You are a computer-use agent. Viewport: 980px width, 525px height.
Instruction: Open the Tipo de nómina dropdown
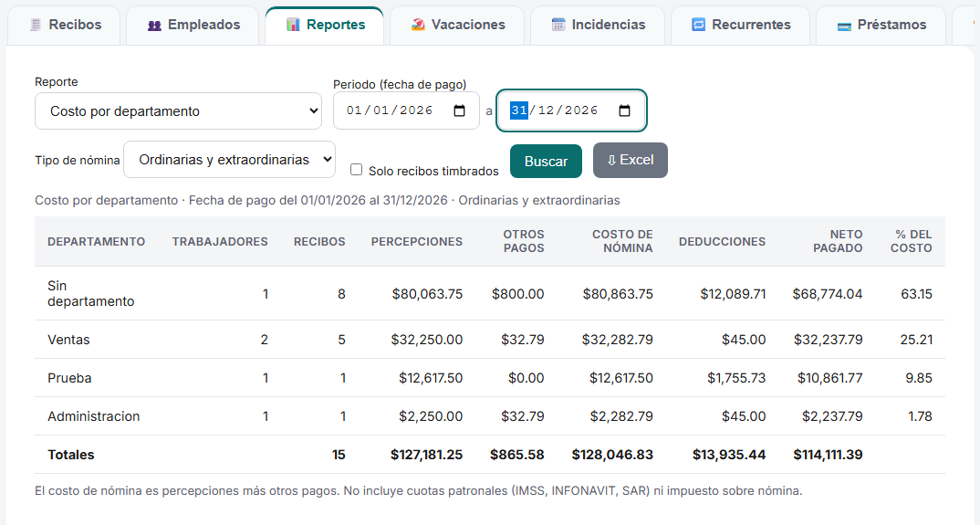pos(229,160)
